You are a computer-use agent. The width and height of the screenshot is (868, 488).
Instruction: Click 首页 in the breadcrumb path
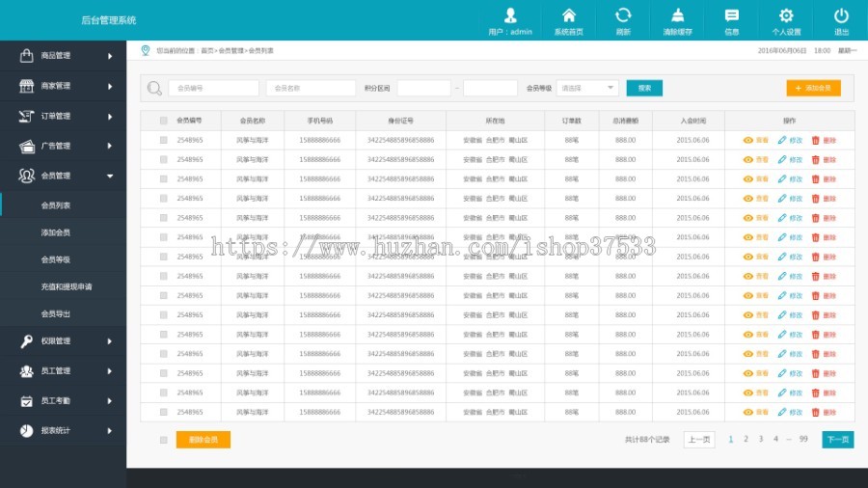207,50
